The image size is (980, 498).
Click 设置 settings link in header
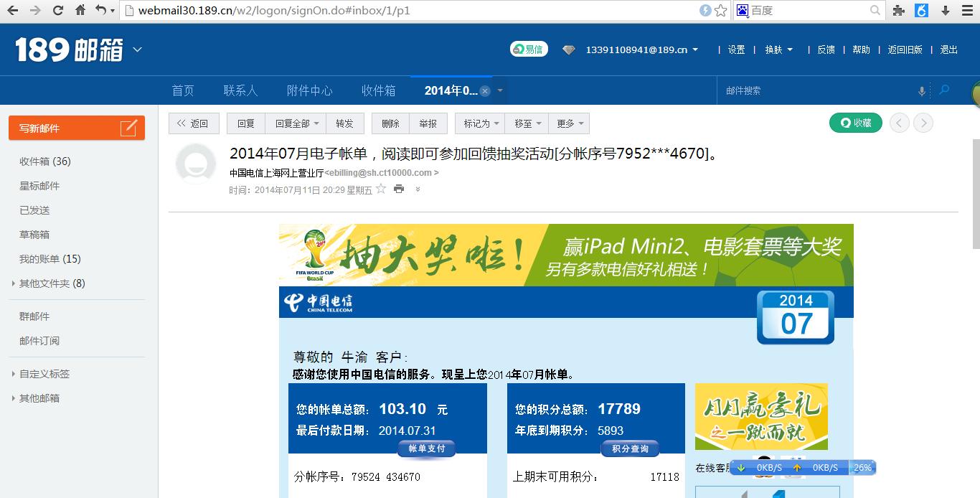[737, 50]
